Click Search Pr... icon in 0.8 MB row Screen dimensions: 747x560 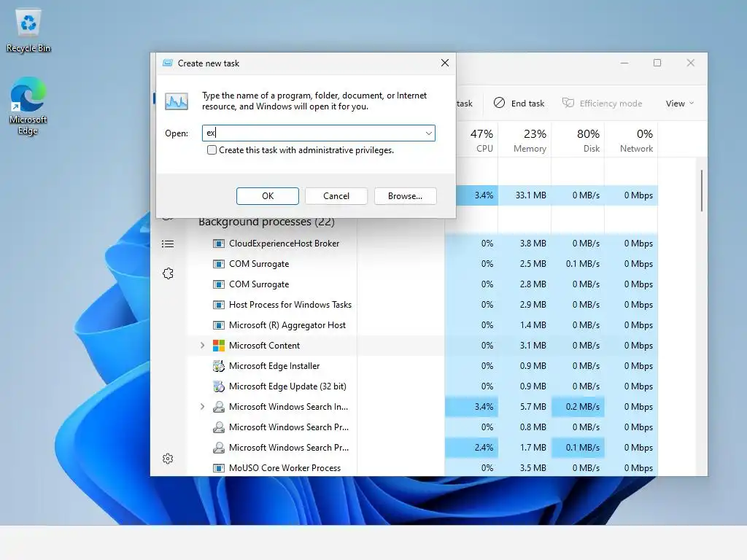pos(219,427)
